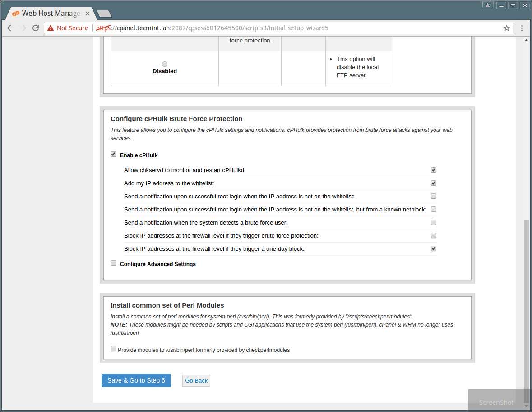This screenshot has width=532, height=412.
Task: Click 'disable the local FTP server' note
Action: pos(357,67)
